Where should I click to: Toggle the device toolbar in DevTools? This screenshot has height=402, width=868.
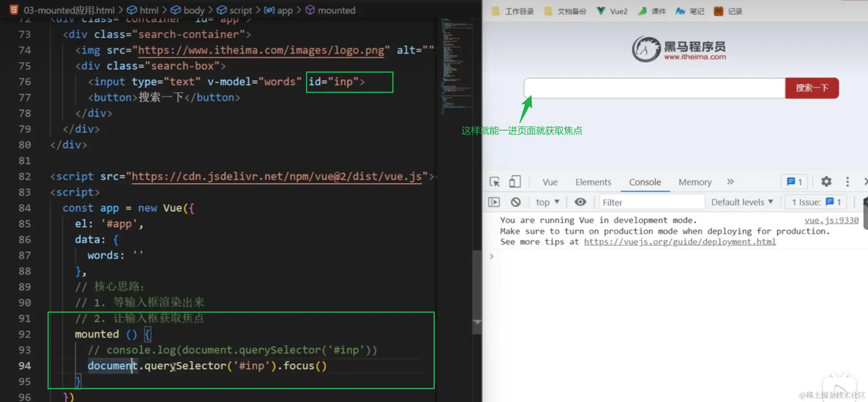[515, 182]
